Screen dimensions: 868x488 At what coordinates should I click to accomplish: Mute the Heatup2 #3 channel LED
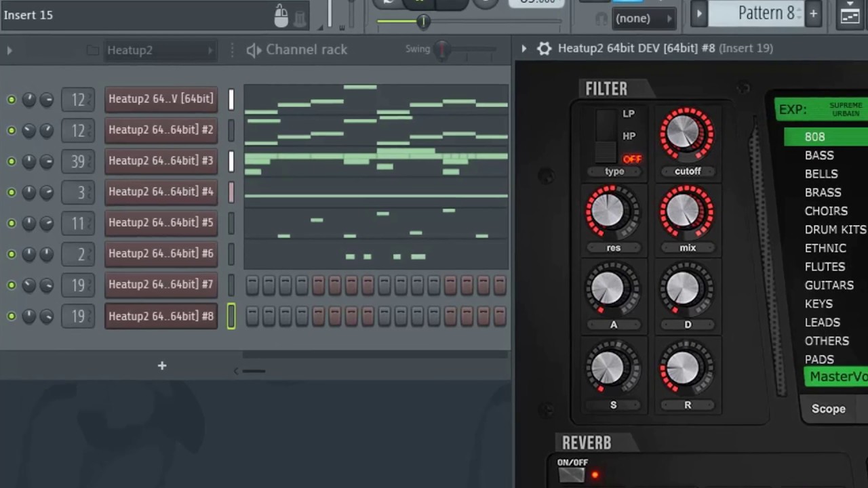point(11,161)
